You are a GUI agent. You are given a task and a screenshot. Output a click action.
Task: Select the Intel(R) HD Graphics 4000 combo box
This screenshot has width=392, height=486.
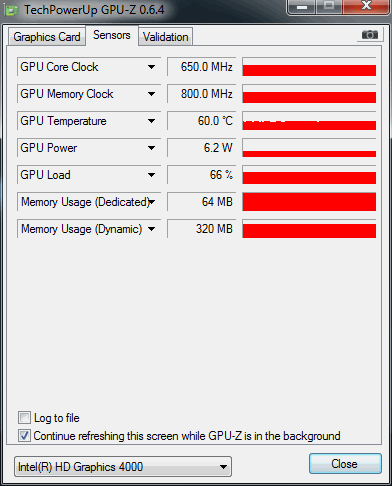123,467
